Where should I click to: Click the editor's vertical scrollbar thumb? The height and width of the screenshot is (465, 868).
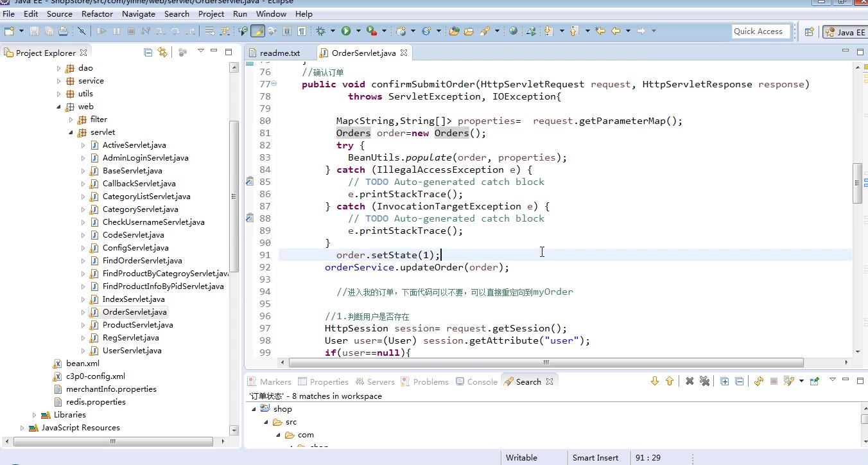click(x=857, y=183)
